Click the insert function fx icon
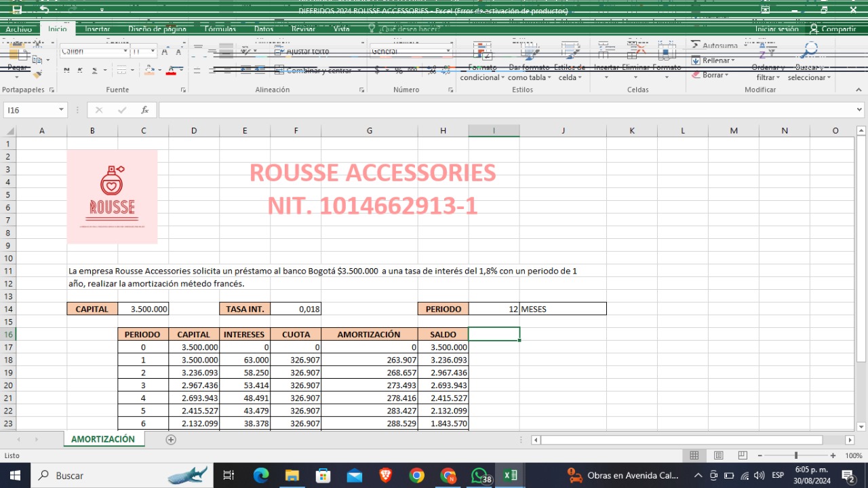The height and width of the screenshot is (488, 868). [x=144, y=110]
